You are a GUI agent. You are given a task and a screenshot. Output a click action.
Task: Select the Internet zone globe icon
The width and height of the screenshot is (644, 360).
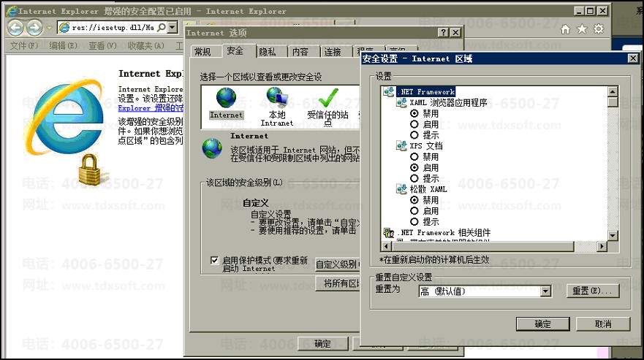click(226, 98)
